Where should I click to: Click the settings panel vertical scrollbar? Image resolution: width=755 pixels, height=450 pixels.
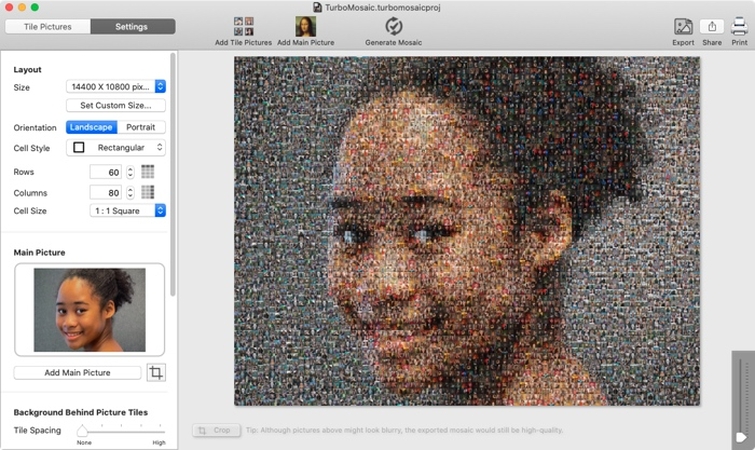(173, 176)
